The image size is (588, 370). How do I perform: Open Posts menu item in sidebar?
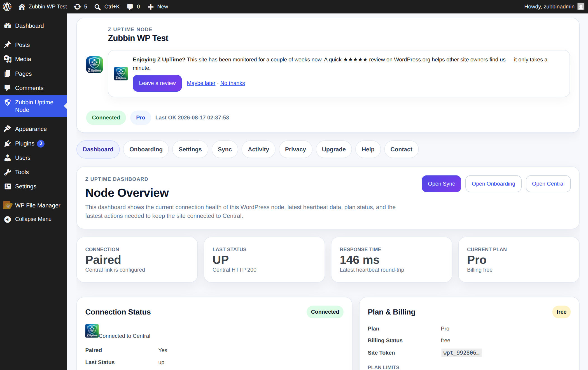pos(34,45)
